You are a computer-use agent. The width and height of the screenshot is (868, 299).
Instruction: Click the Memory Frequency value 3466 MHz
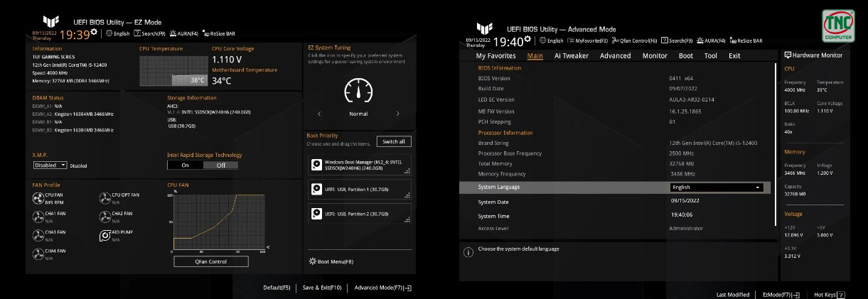pos(682,174)
